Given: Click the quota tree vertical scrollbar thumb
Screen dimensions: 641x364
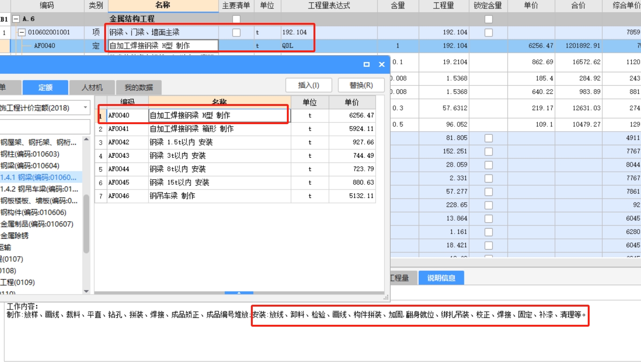Looking at the screenshot, I should (x=86, y=224).
